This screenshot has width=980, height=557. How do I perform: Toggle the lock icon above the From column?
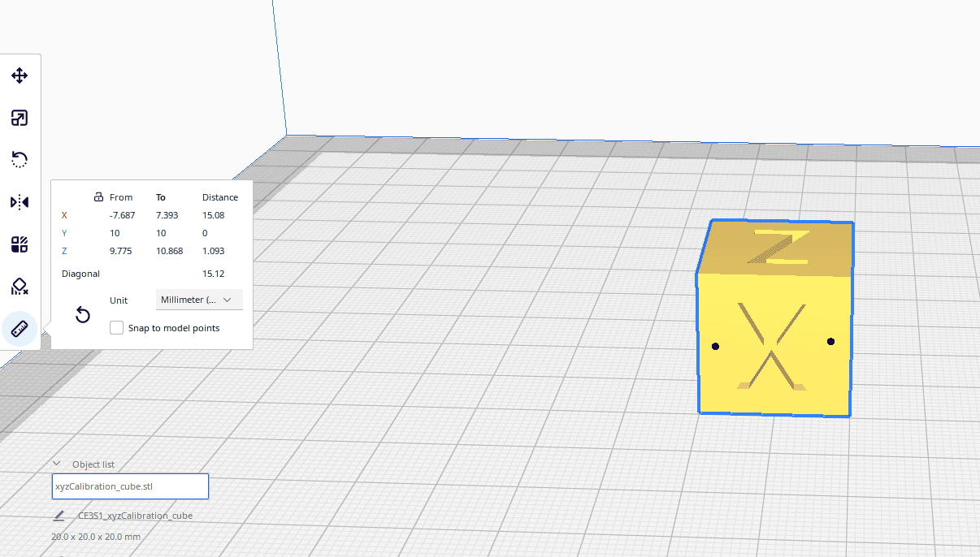coord(99,196)
